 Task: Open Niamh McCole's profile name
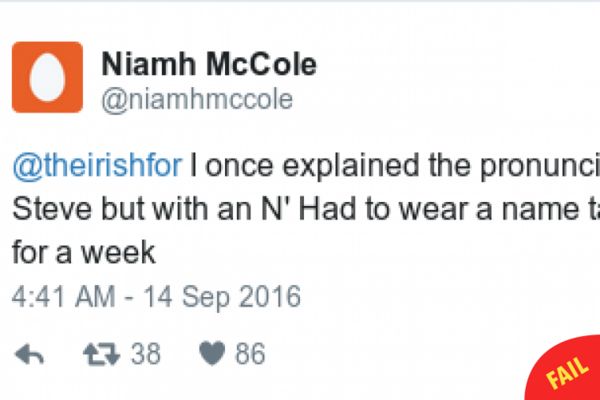click(x=209, y=65)
